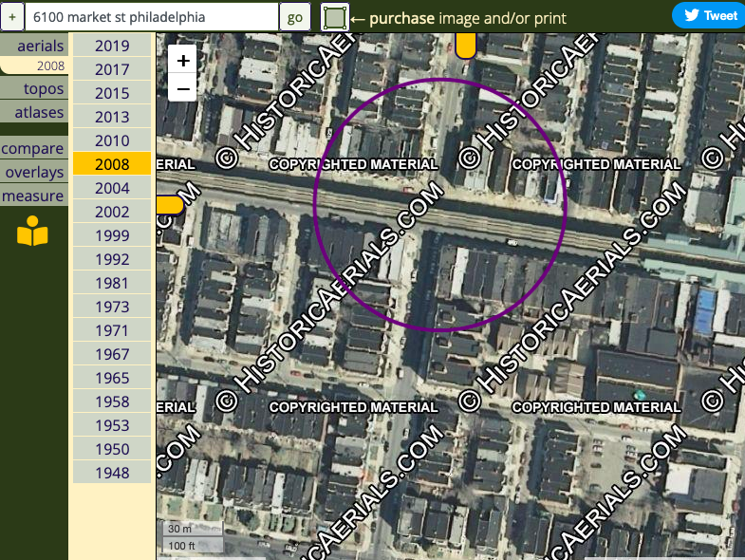Screen dimensions: 745x560
Task: Open the compare options
Action: click(33, 148)
